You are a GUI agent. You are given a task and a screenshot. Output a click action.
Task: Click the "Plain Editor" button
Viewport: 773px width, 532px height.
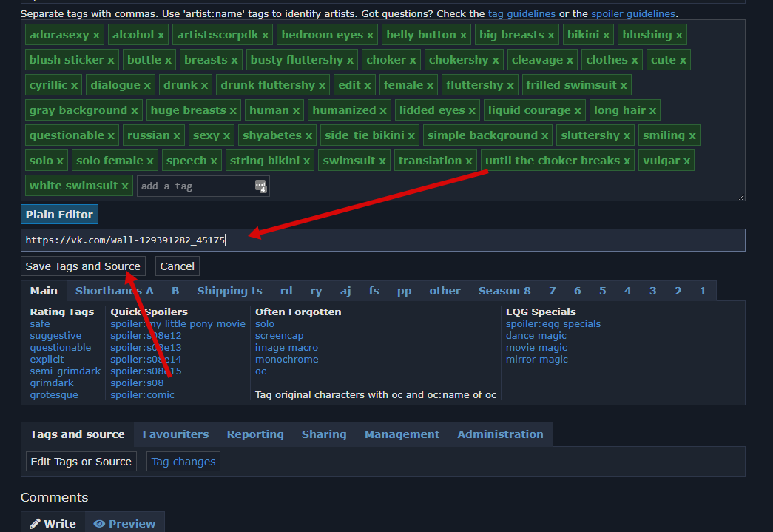59,215
